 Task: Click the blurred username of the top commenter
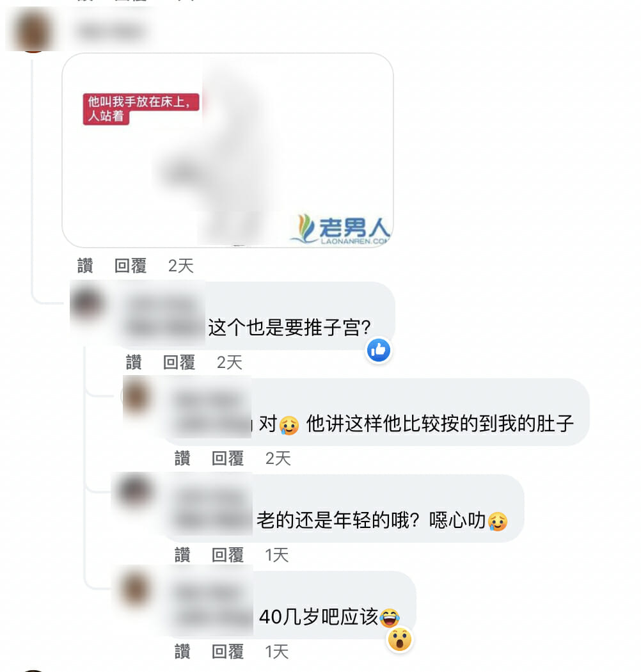point(111,32)
